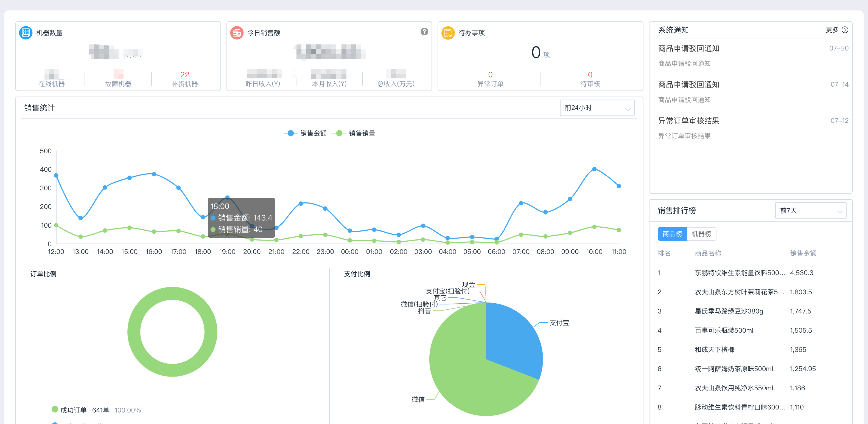Click the 故障机器 label
Screen dimensions: 868x424
pyautogui.click(x=118, y=84)
